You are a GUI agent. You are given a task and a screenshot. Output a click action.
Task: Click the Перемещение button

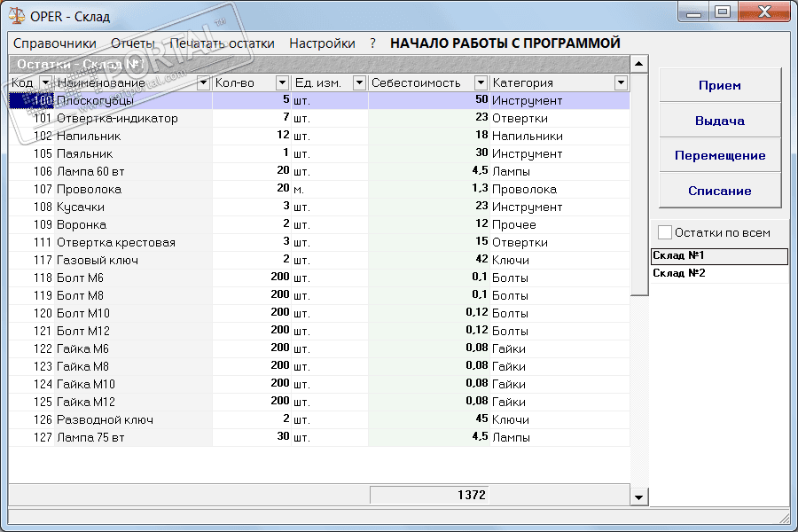720,155
